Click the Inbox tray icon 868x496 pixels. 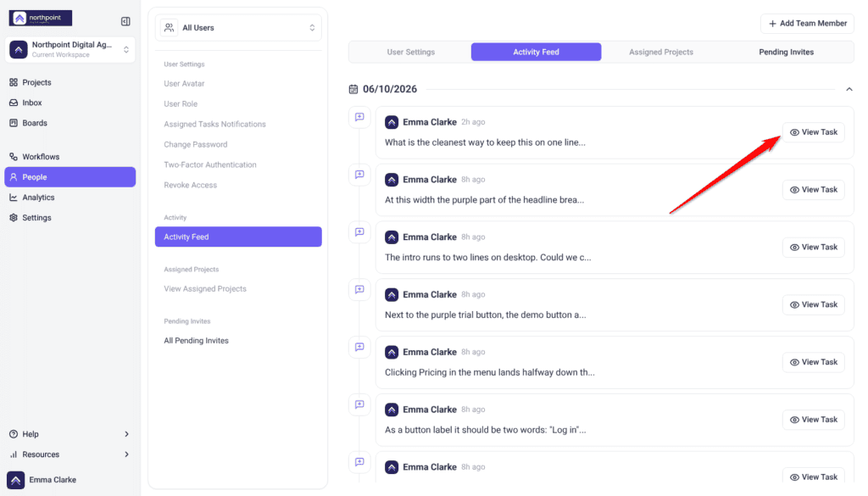pos(14,103)
